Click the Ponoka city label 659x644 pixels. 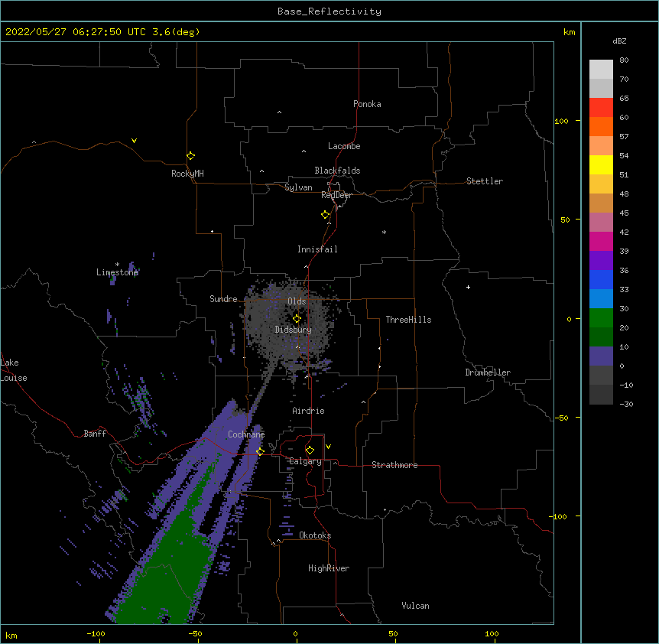(367, 104)
